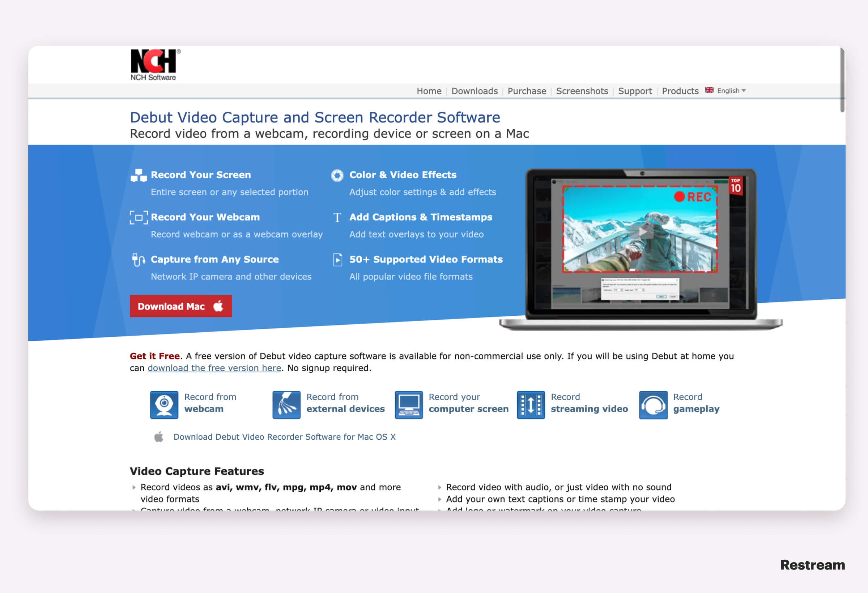868x593 pixels.
Task: Select the Home menu item
Action: (428, 90)
